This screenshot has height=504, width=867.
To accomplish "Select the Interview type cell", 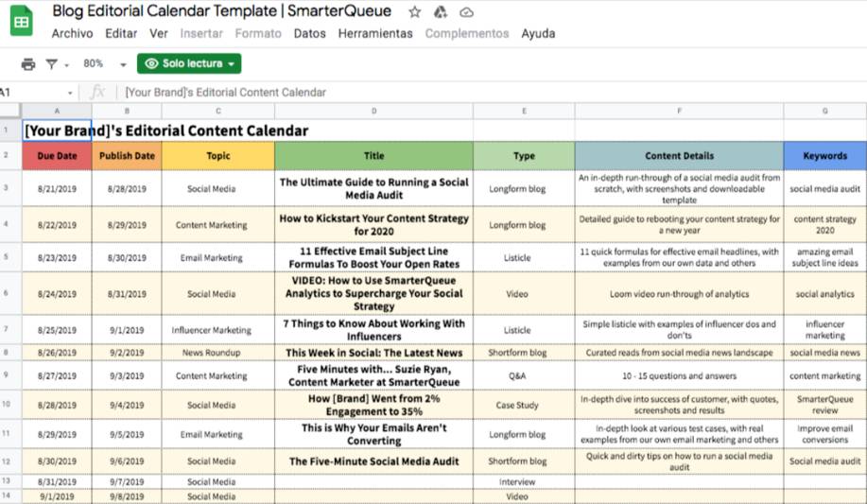I will click(524, 481).
